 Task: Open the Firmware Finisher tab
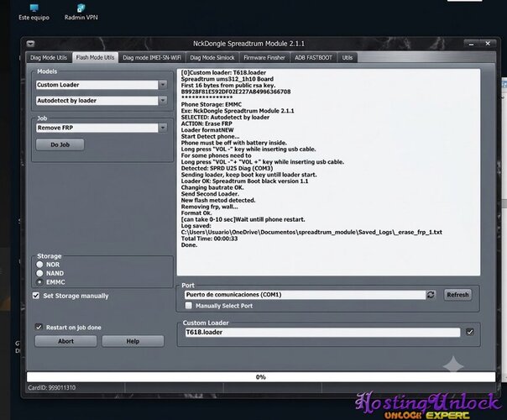click(264, 58)
